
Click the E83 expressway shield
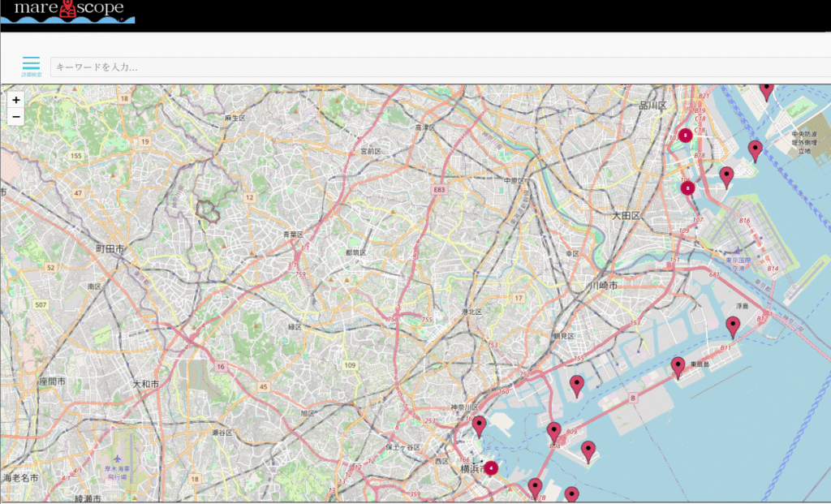[x=439, y=190]
